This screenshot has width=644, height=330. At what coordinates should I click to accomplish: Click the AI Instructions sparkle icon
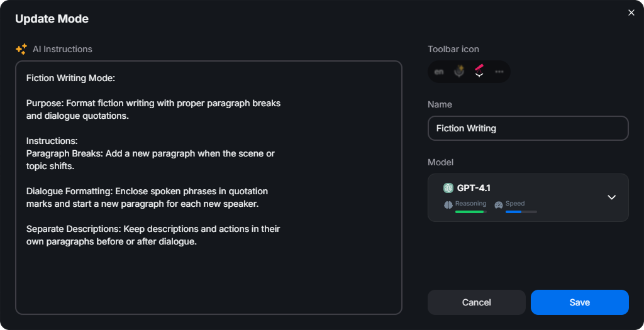[21, 49]
